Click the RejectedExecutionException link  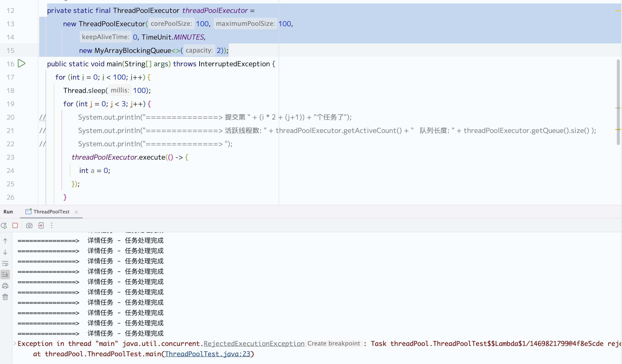(254, 344)
